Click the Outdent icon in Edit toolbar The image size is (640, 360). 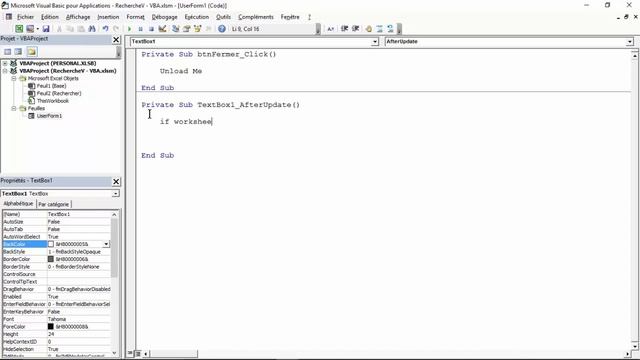pyautogui.click(x=356, y=29)
